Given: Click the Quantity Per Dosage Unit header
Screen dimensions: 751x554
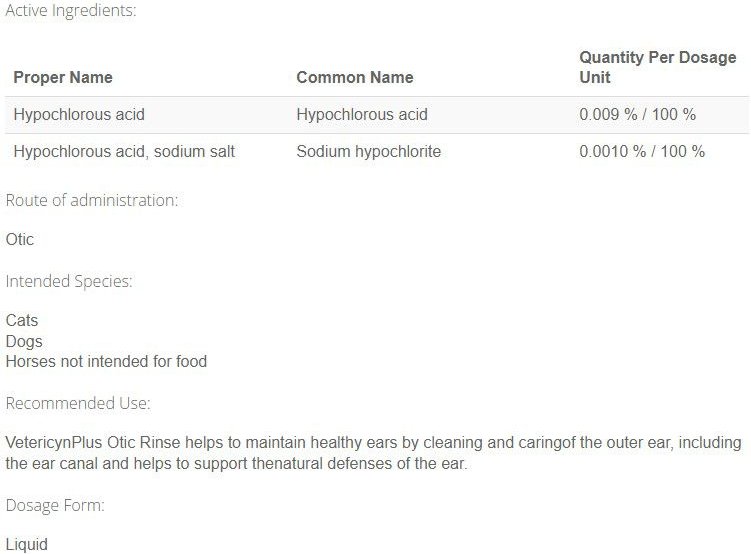Looking at the screenshot, I should [657, 67].
